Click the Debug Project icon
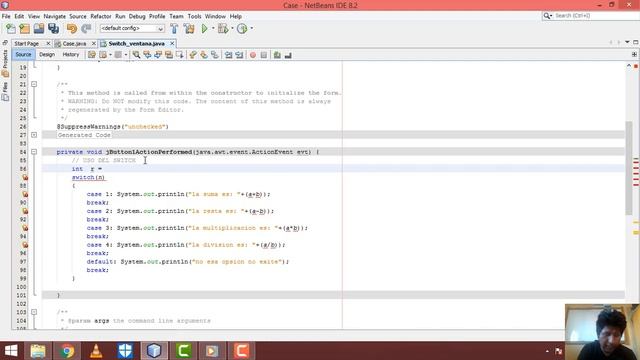Viewport: 640px width, 360px height. point(223,29)
